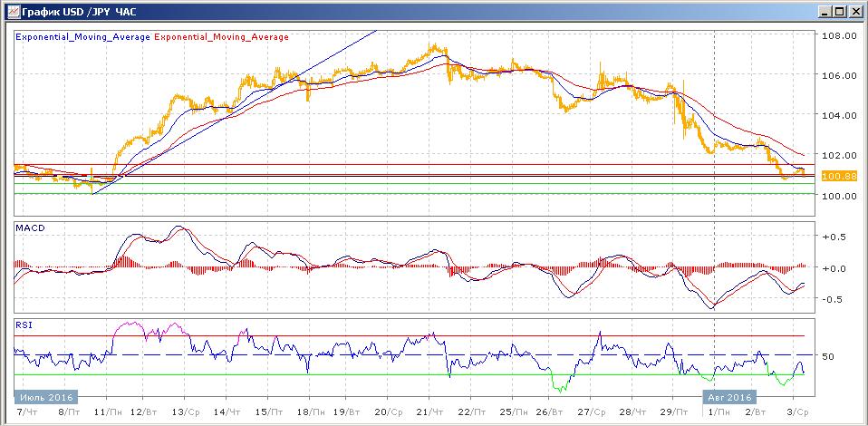Image resolution: width=868 pixels, height=426 pixels.
Task: Click the 25/Пн date label
Action: tap(515, 412)
